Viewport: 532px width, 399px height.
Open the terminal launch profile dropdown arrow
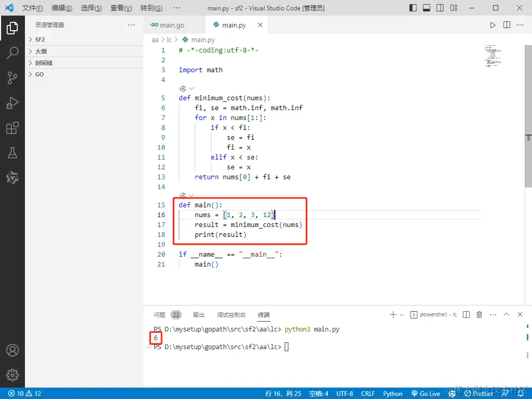tap(402, 315)
